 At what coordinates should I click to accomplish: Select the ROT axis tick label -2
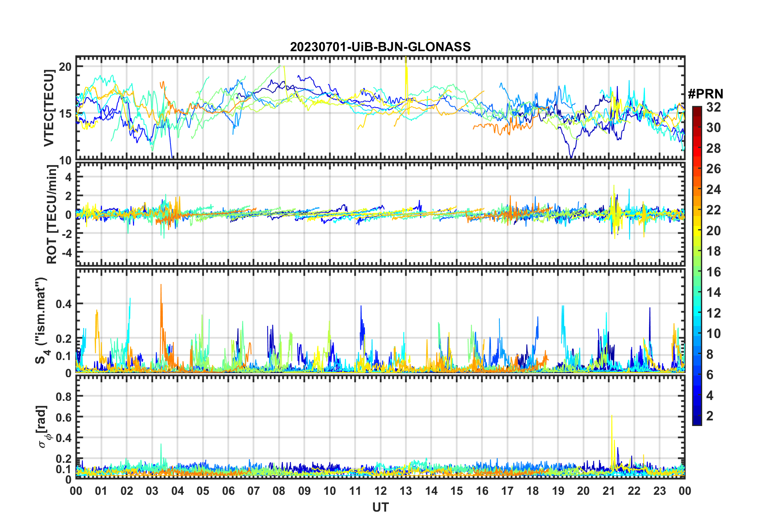(66, 234)
